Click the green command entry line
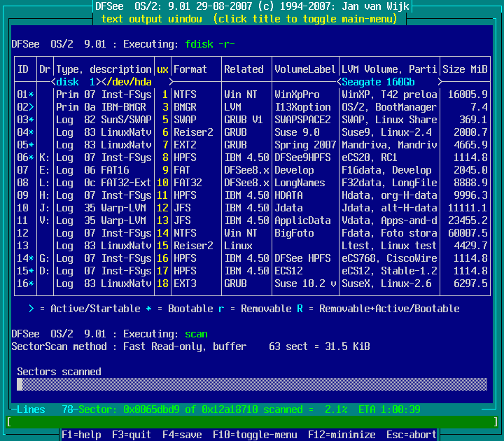 tap(252, 422)
